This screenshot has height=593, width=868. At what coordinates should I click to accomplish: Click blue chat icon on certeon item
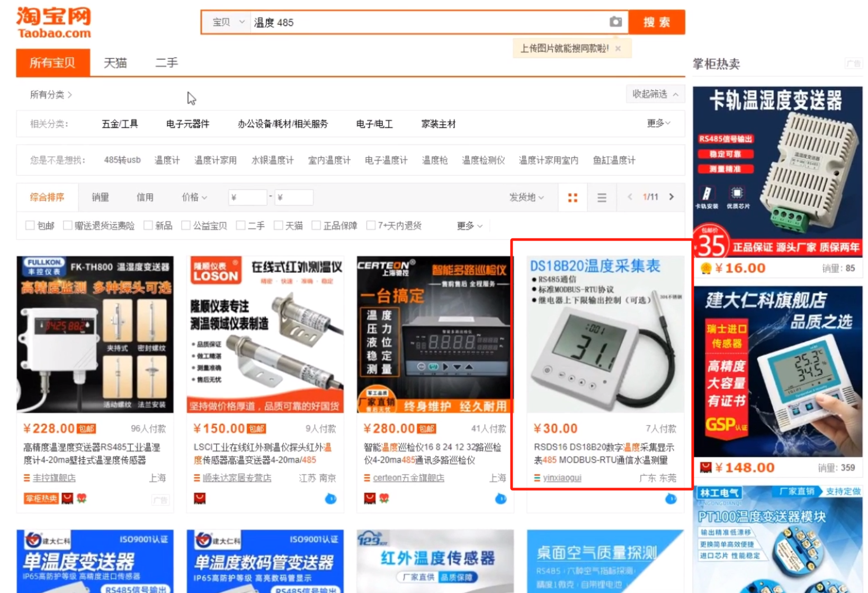500,499
